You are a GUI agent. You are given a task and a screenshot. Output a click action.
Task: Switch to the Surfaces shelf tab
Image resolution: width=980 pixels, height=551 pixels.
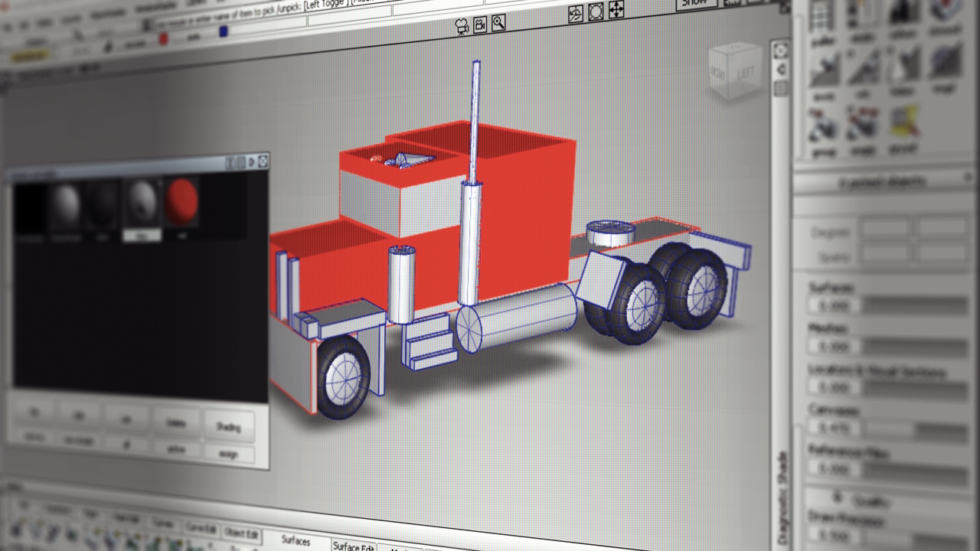tap(296, 541)
